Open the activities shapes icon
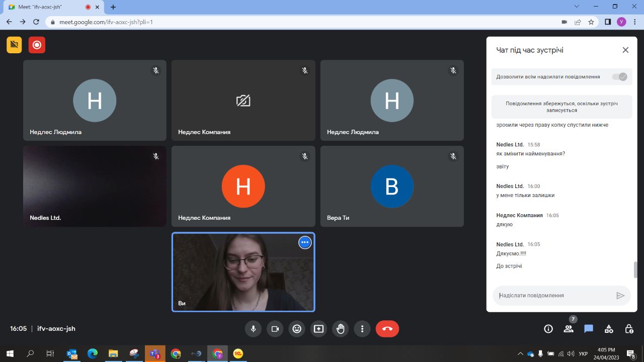644x362 pixels. (609, 329)
